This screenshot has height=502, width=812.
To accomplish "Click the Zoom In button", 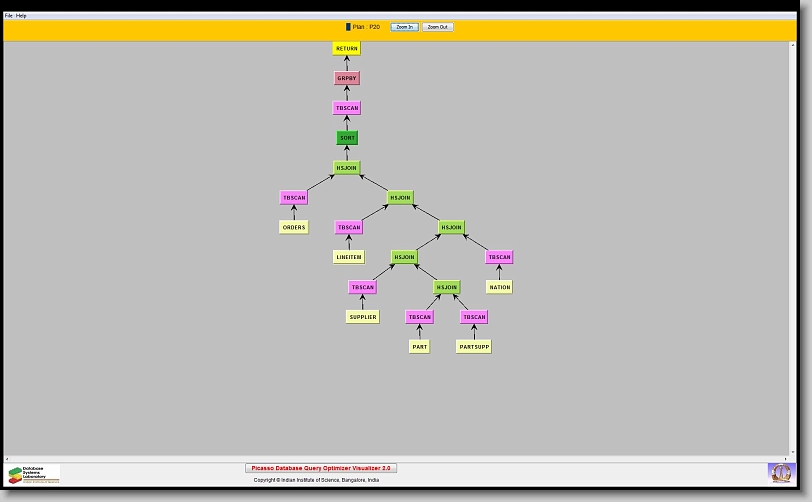I will (x=404, y=27).
